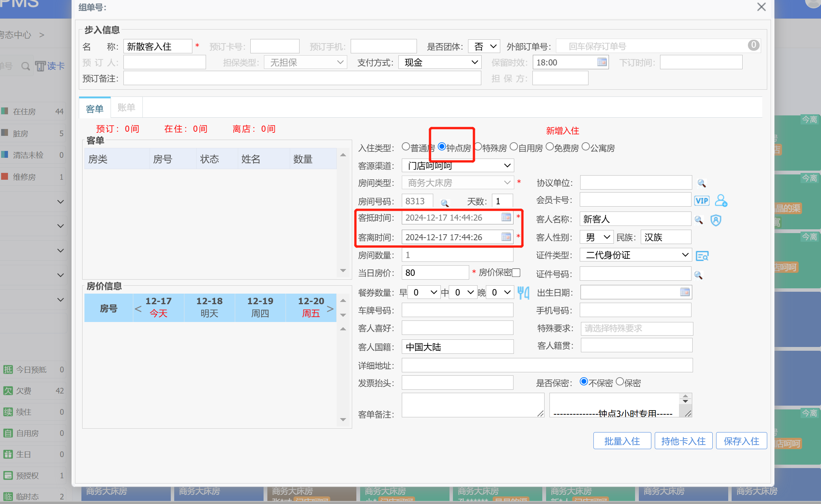
Task: Click the 临时态 status icon
Action: pos(8,497)
